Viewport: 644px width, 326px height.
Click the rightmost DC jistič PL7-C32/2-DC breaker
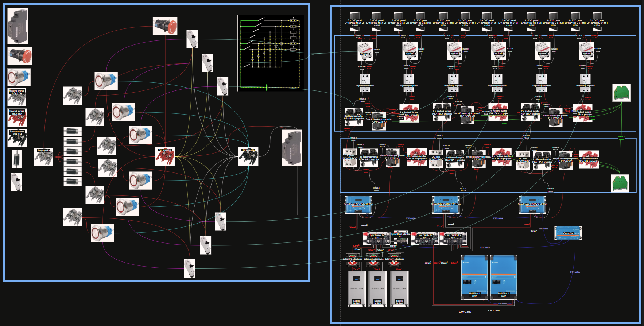(x=523, y=160)
